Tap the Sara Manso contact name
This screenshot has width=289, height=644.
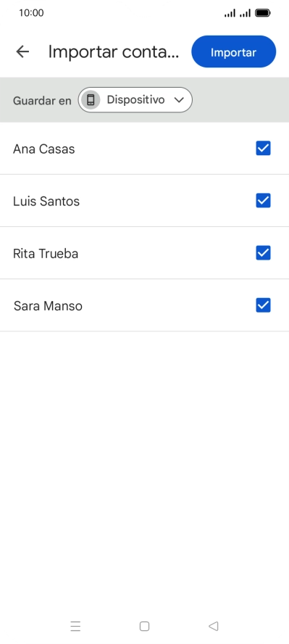pyautogui.click(x=48, y=306)
